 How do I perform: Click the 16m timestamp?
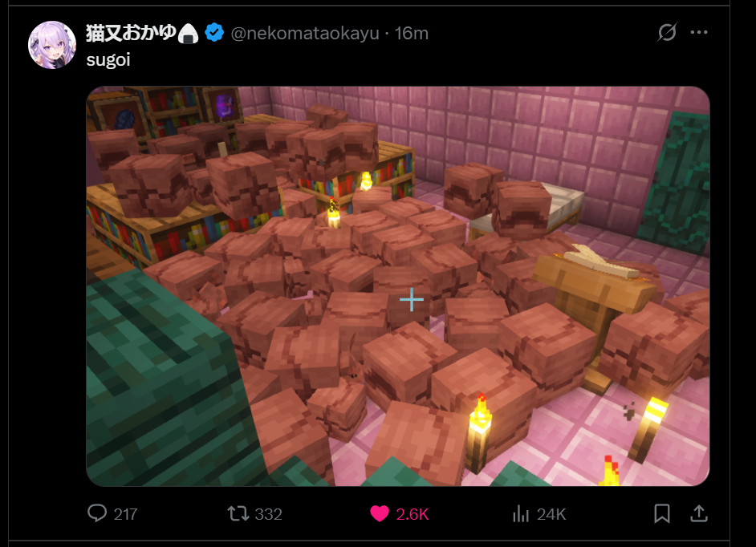tap(411, 33)
